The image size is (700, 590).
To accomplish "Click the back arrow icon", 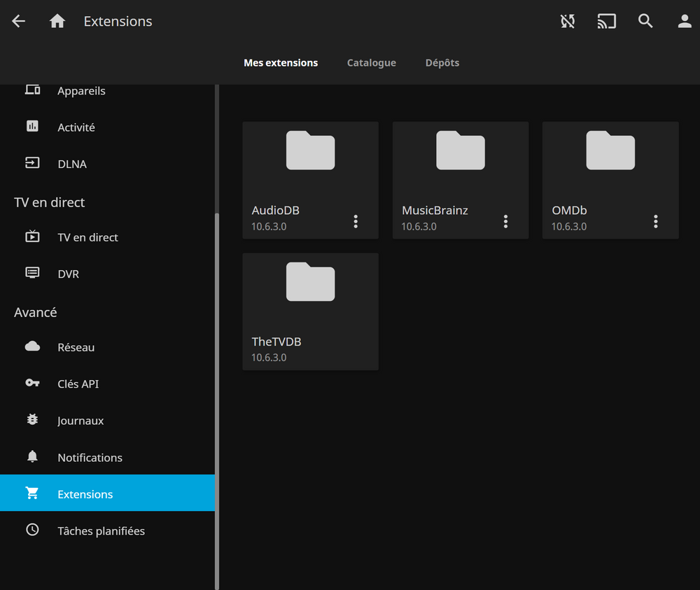I will click(x=19, y=22).
